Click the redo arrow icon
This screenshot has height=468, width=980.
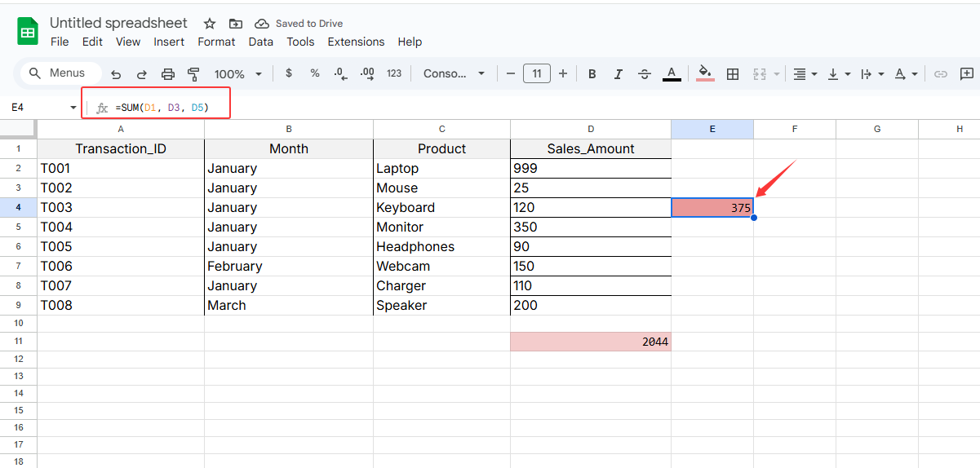pyautogui.click(x=142, y=74)
